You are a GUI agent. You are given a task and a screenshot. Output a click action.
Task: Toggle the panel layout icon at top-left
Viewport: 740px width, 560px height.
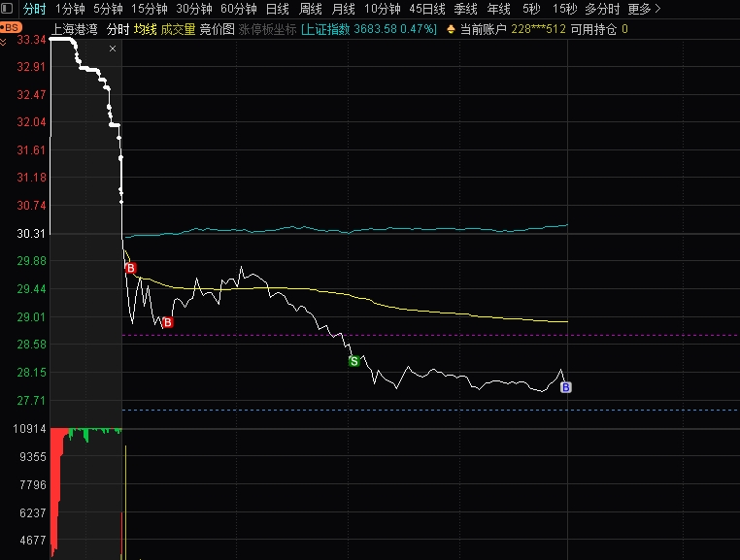7,8
